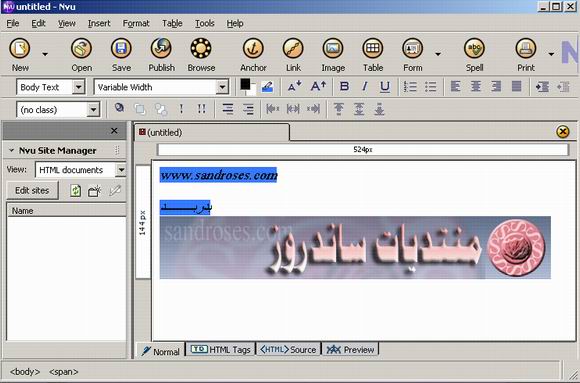
Task: Toggle Bold formatting
Action: [x=344, y=87]
